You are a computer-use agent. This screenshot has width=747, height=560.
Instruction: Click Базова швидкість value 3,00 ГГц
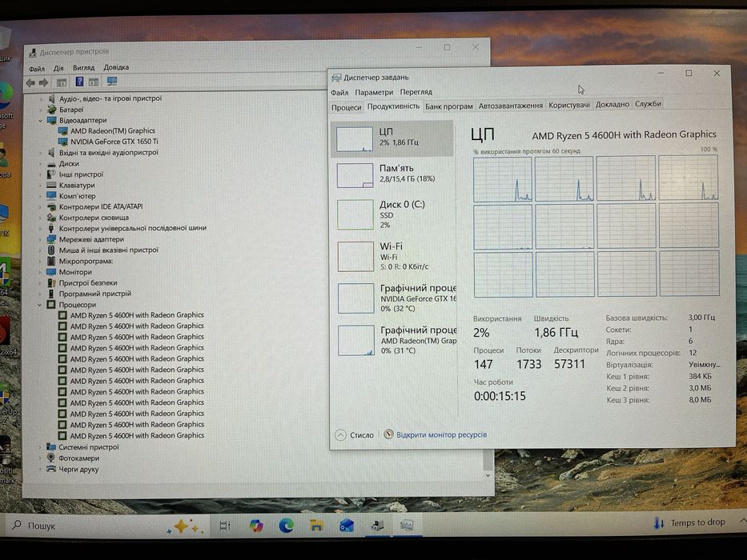pos(701,318)
